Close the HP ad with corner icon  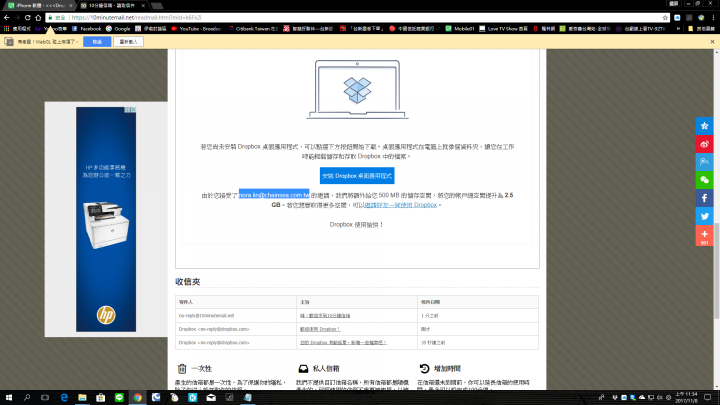pos(131,110)
